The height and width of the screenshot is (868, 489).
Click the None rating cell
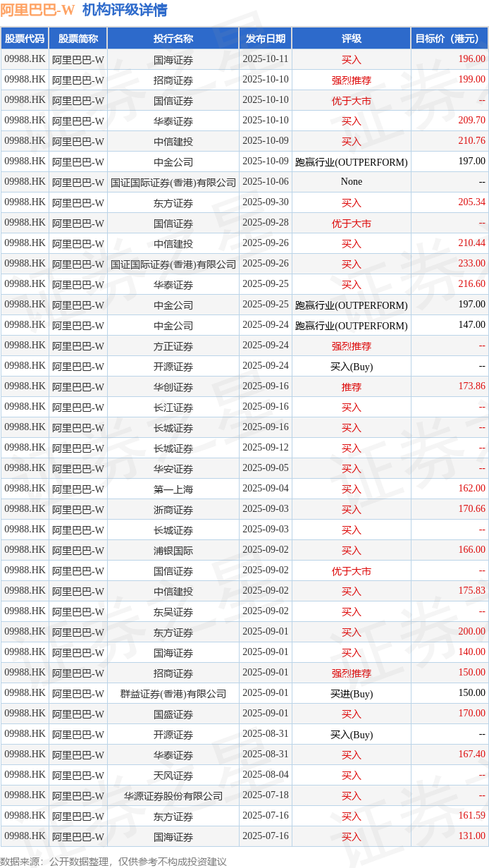pos(352,182)
